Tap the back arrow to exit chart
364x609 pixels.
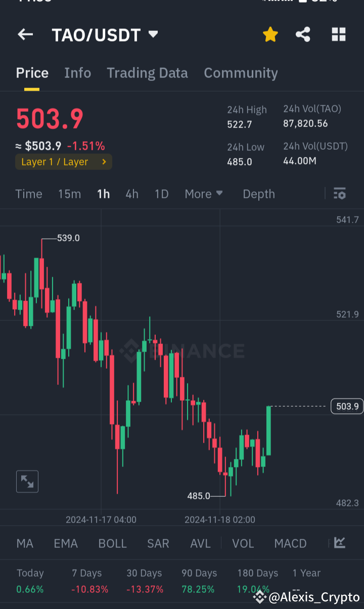pos(25,34)
